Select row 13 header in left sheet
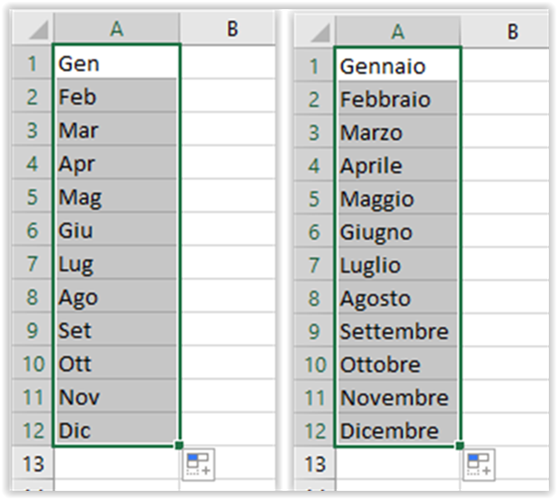Viewport: 557px width, 499px height. pos(33,463)
